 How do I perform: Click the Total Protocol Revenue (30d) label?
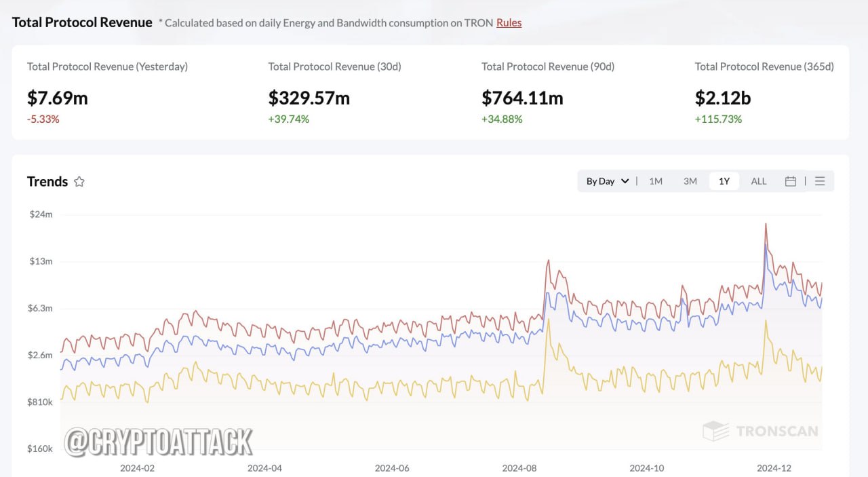335,66
